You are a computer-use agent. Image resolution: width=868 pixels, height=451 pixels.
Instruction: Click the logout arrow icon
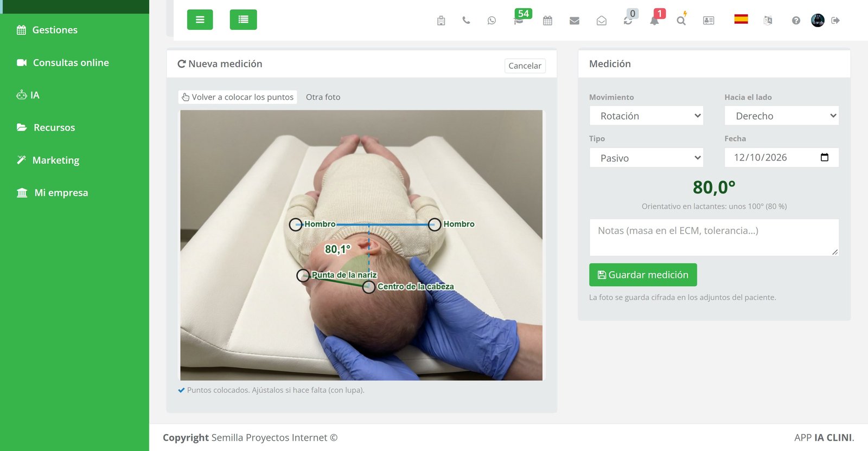(x=835, y=21)
